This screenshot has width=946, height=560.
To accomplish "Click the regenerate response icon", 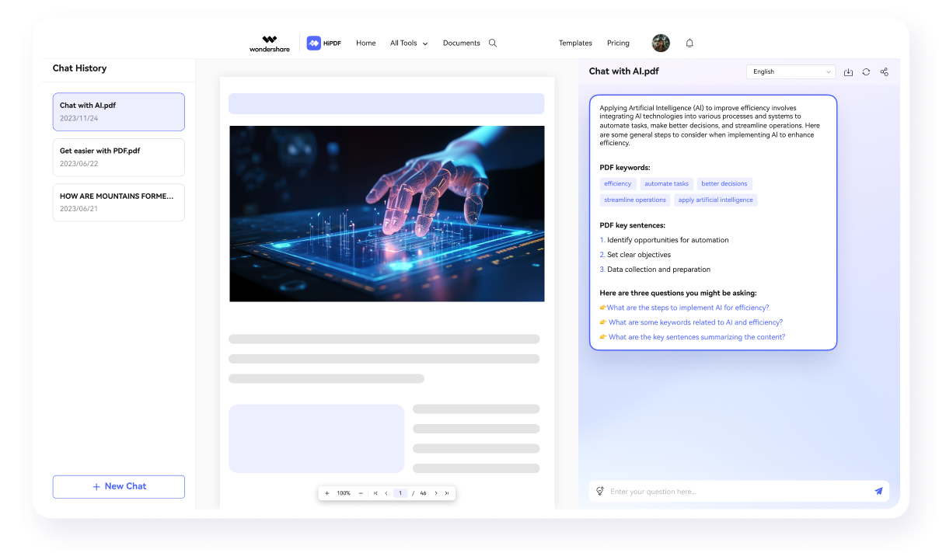I will pos(866,71).
